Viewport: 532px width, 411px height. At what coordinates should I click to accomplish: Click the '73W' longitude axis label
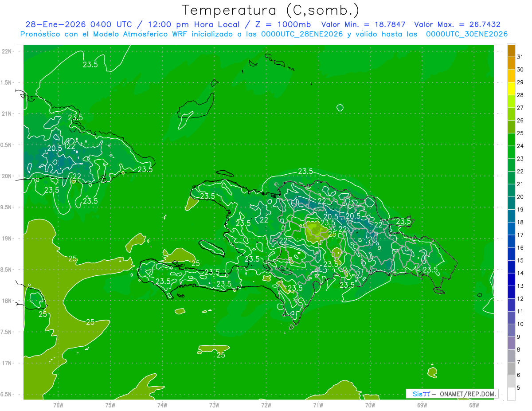214,405
